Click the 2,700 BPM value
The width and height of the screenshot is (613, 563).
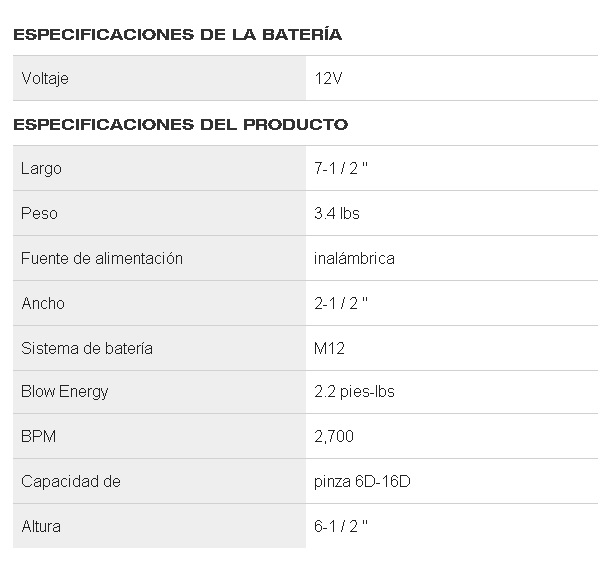(334, 436)
